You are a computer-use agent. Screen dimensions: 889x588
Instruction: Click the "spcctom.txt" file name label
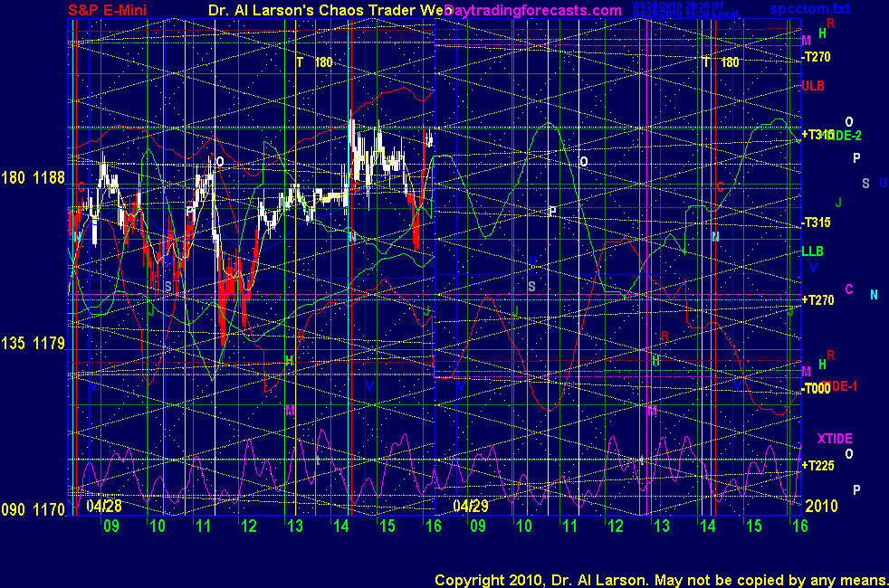809,8
